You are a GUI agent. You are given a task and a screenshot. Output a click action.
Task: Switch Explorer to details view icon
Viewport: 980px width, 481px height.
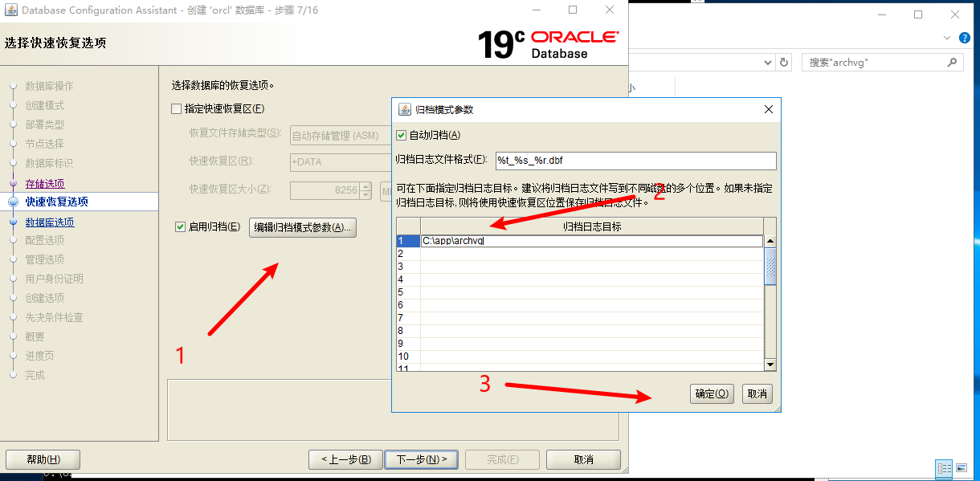coord(943,467)
